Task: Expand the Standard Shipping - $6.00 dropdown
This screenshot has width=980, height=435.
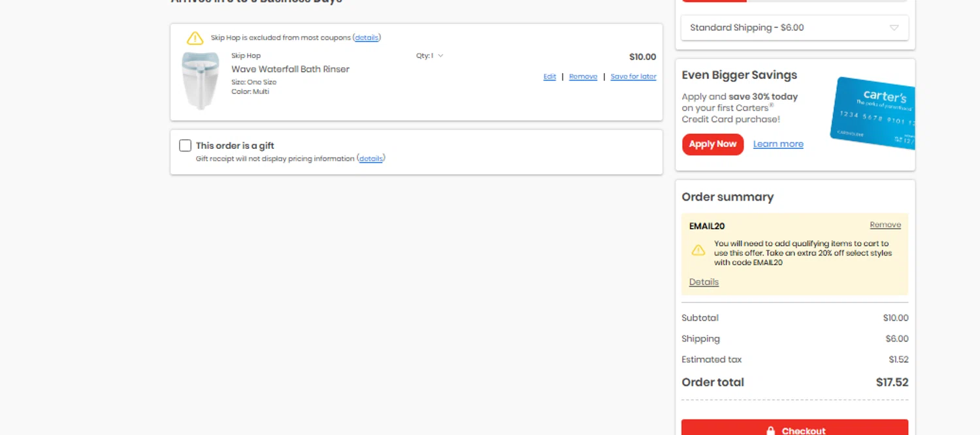Action: pos(794,27)
